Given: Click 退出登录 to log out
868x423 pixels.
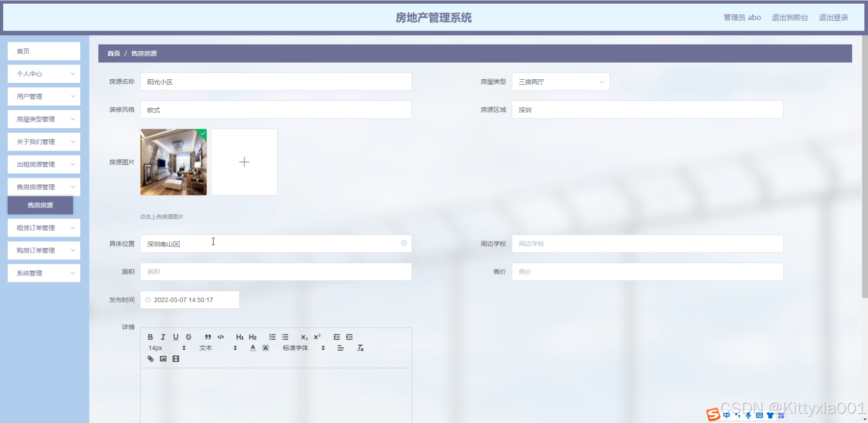Looking at the screenshot, I should pyautogui.click(x=833, y=18).
